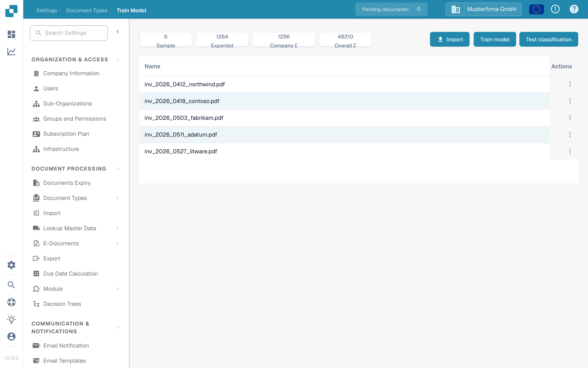
Task: Go to Settings breadcrumb link
Action: point(47,10)
